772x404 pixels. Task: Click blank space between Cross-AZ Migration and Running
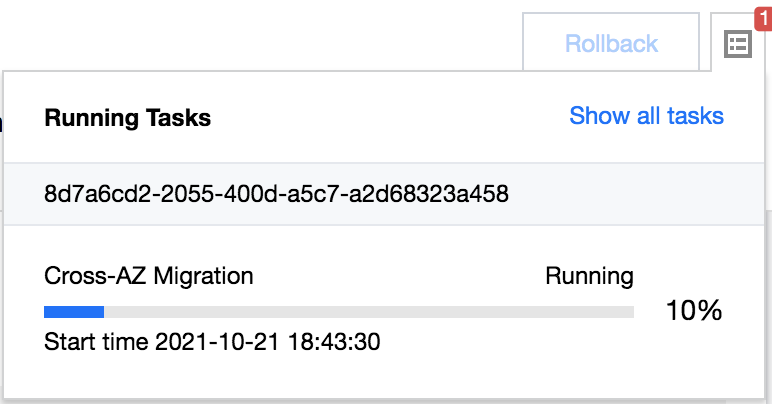coord(400,276)
